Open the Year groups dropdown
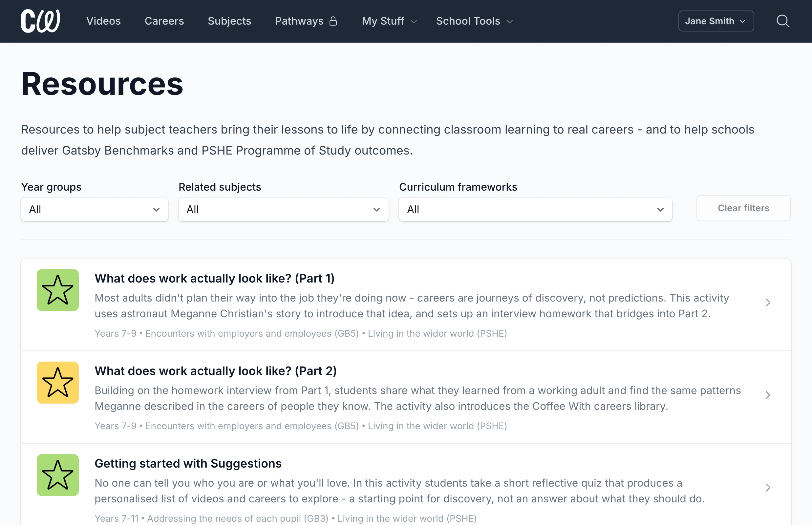Screen dimensions: 812x525 [x=95, y=209]
